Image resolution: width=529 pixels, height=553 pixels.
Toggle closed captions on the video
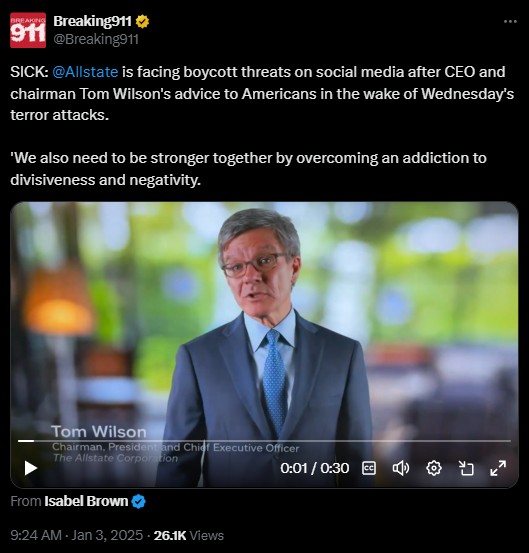coord(369,468)
